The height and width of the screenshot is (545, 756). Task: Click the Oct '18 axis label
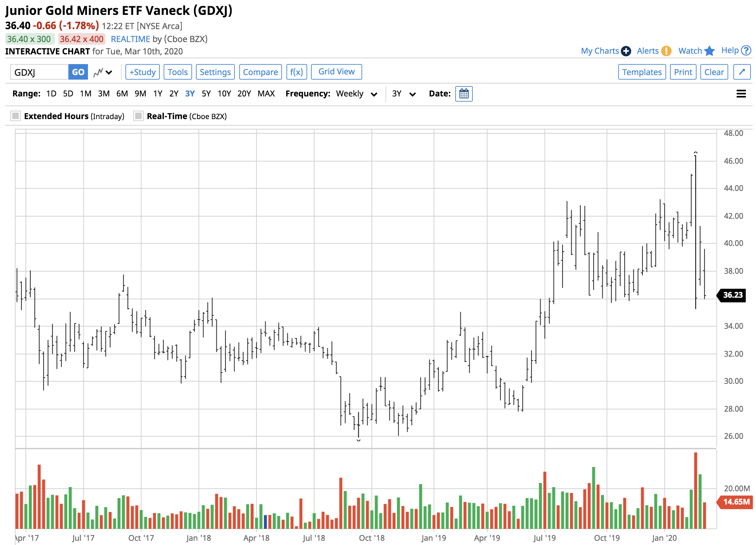click(x=372, y=538)
